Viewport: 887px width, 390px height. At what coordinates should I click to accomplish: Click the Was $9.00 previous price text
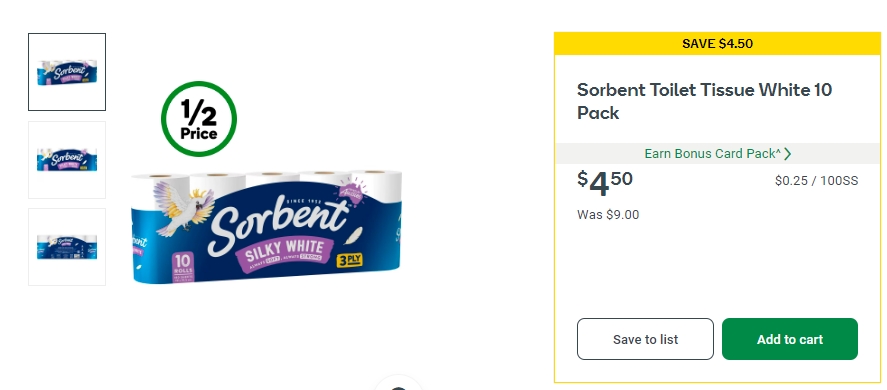pyautogui.click(x=608, y=215)
